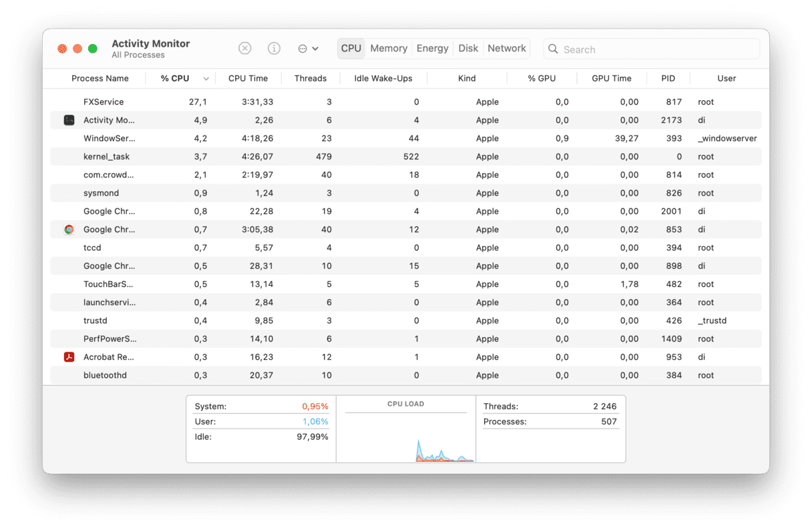Select the PerfPowerS... process row
812x530 pixels.
[406, 339]
